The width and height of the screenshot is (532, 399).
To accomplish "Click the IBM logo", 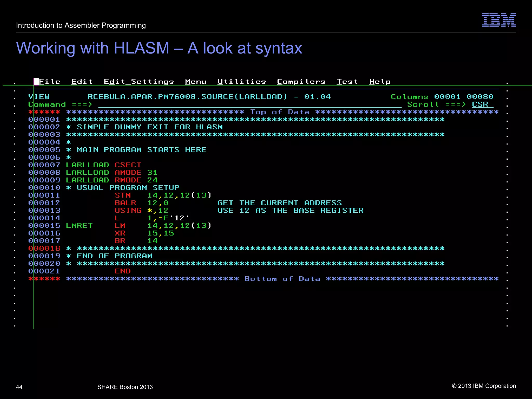I will click(499, 20).
